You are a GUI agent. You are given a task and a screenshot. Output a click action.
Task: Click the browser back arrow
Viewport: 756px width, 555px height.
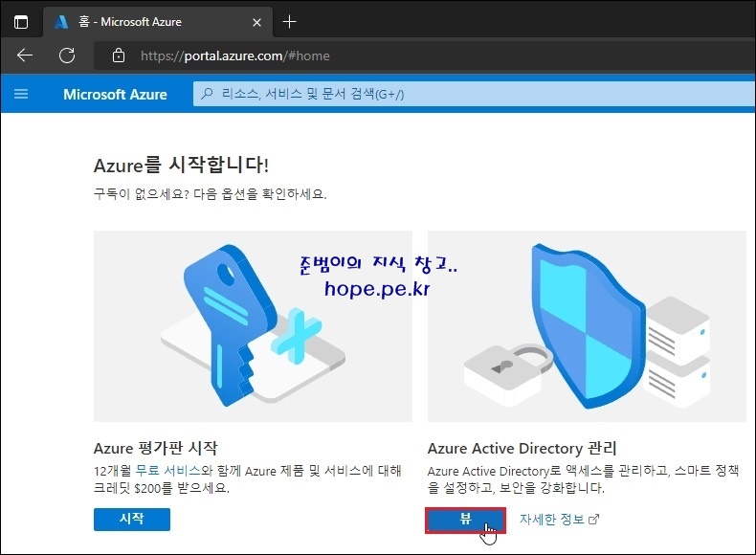point(25,55)
